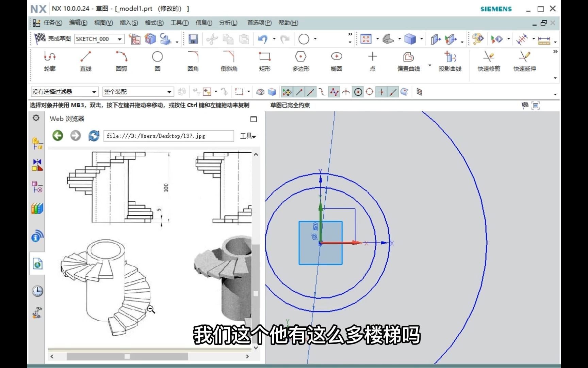Image resolution: width=588 pixels, height=368 pixels.
Task: Select the Line (直线) tool
Action: click(x=85, y=61)
